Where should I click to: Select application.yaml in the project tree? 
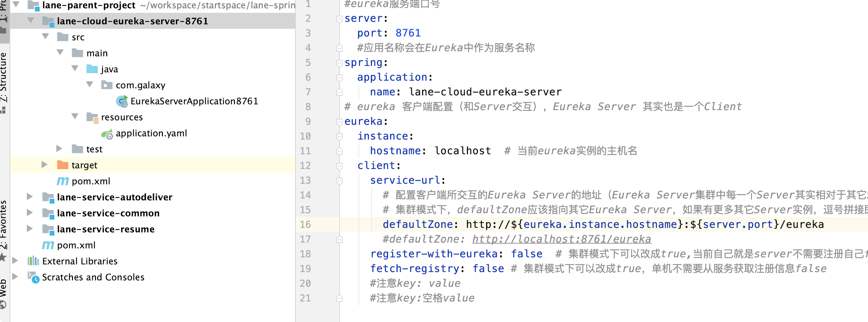[x=151, y=133]
